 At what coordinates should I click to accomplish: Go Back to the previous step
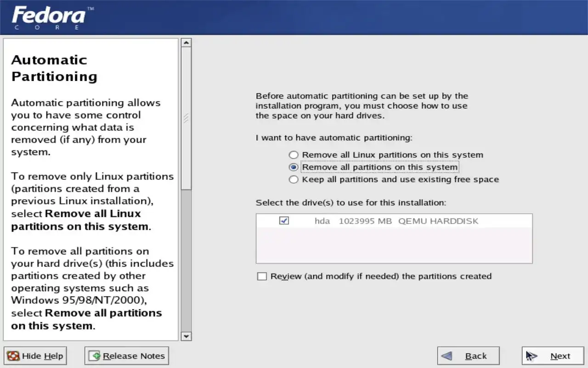point(468,356)
